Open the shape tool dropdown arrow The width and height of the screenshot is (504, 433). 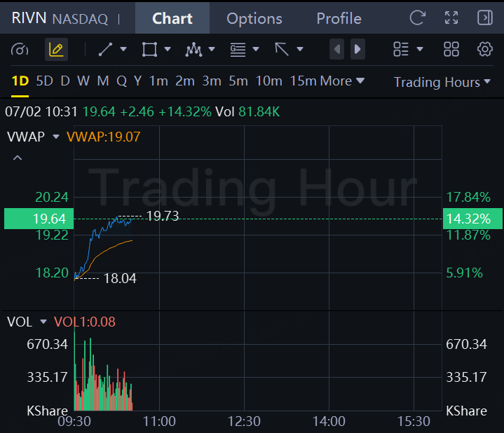click(x=168, y=49)
